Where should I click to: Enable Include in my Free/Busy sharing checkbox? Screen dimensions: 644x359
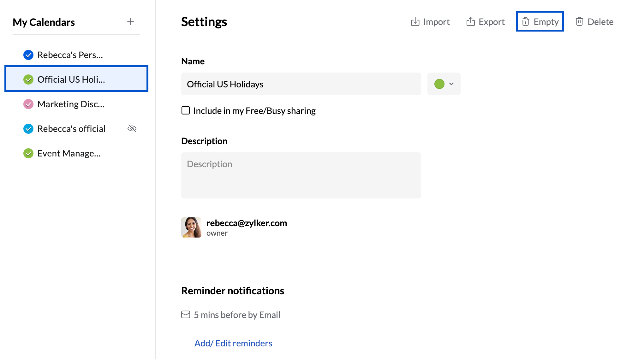coord(186,110)
